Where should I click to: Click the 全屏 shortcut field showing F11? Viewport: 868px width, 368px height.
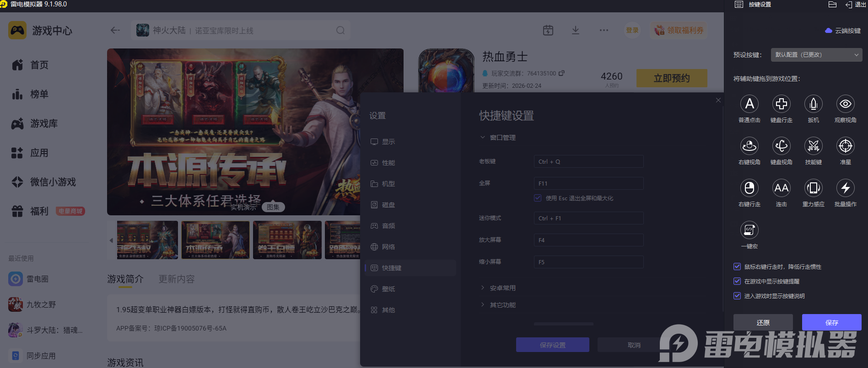[588, 183]
